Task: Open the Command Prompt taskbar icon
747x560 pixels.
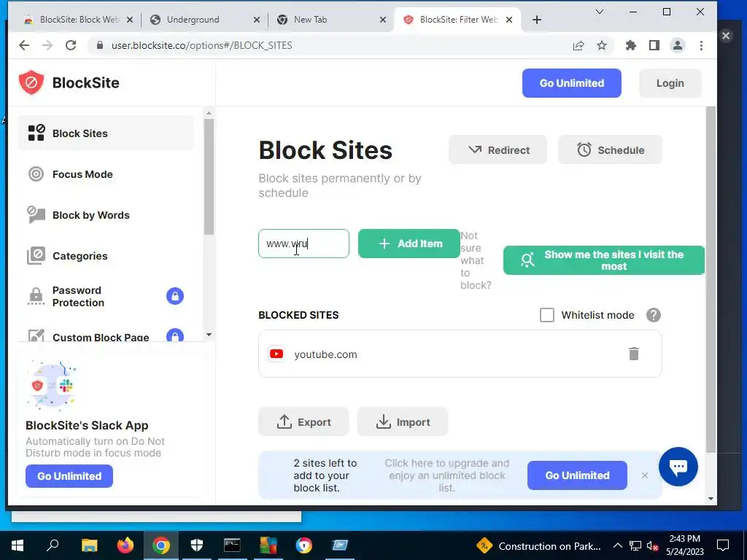Action: (232, 545)
